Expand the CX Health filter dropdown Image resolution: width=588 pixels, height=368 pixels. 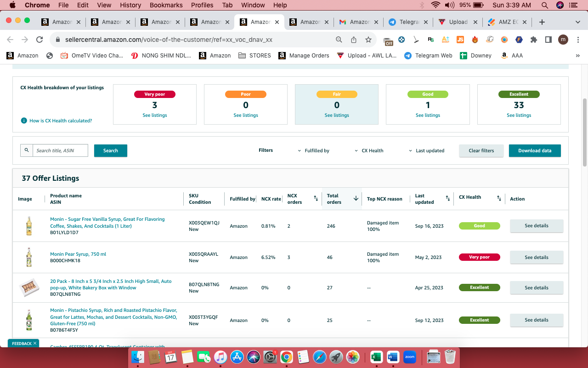(x=369, y=150)
